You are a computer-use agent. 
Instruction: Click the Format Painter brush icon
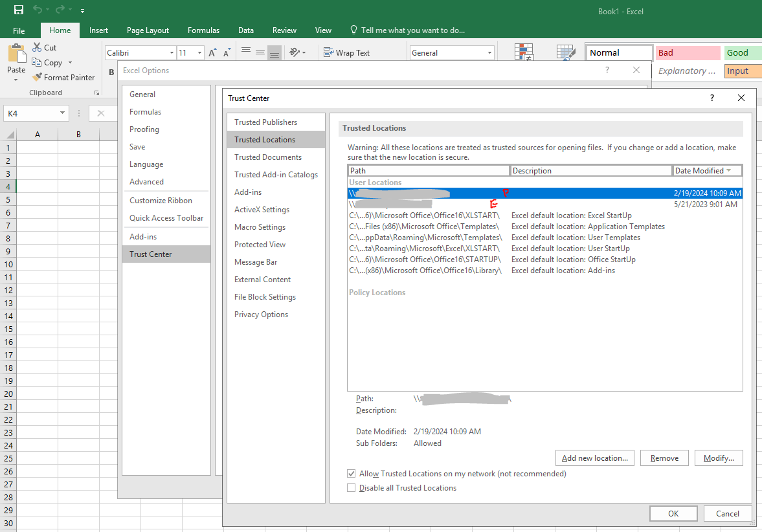tap(37, 78)
